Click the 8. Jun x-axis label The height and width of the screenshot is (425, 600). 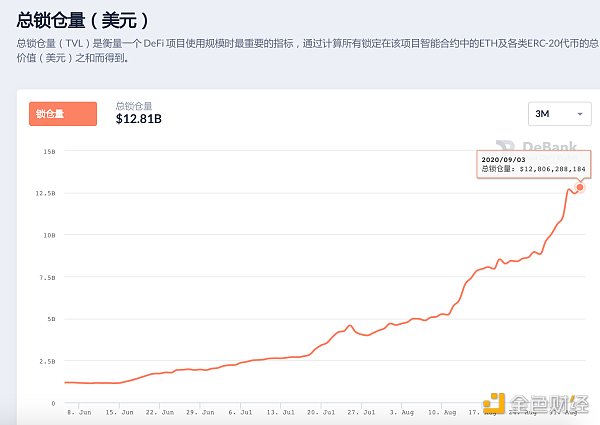pos(79,411)
